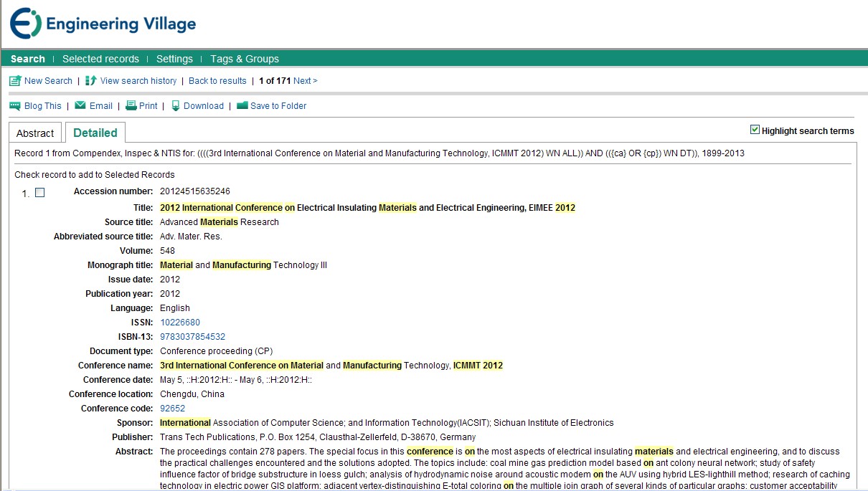
Task: Click the Print printer icon
Action: [x=131, y=105]
